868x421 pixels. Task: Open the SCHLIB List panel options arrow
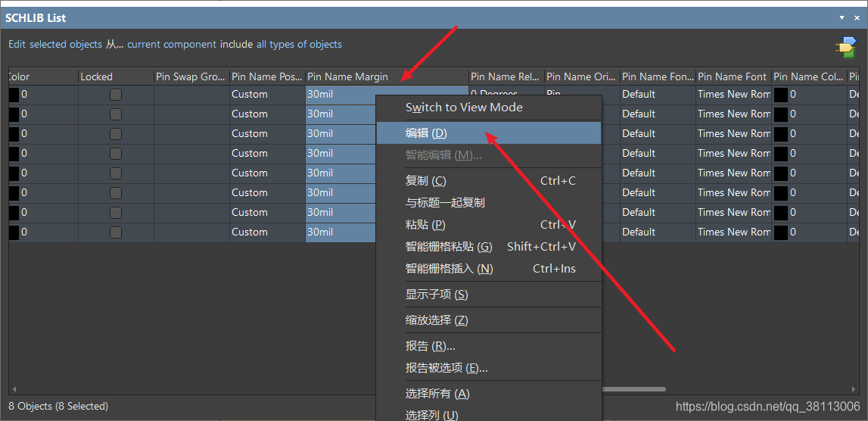coord(842,17)
